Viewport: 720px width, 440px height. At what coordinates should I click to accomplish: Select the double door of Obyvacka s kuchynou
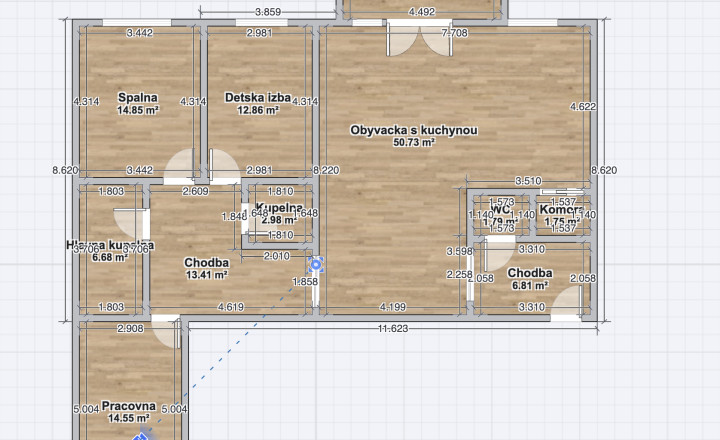pos(420,39)
